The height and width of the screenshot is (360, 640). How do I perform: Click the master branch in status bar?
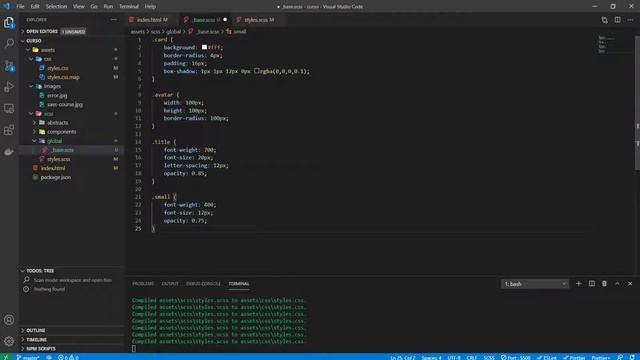tap(28, 357)
